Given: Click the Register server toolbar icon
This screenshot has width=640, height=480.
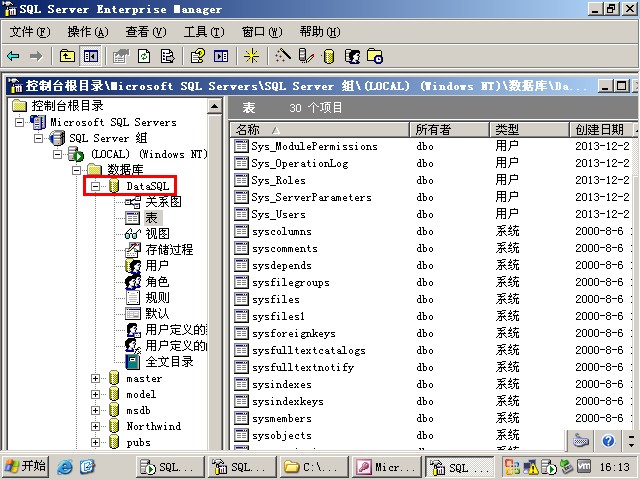Looking at the screenshot, I should [306, 56].
